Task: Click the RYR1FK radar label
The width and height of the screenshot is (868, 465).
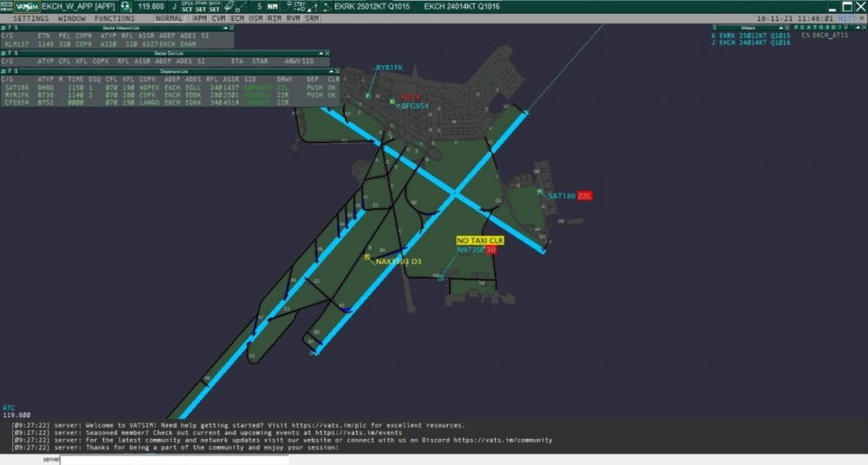Action: point(390,68)
